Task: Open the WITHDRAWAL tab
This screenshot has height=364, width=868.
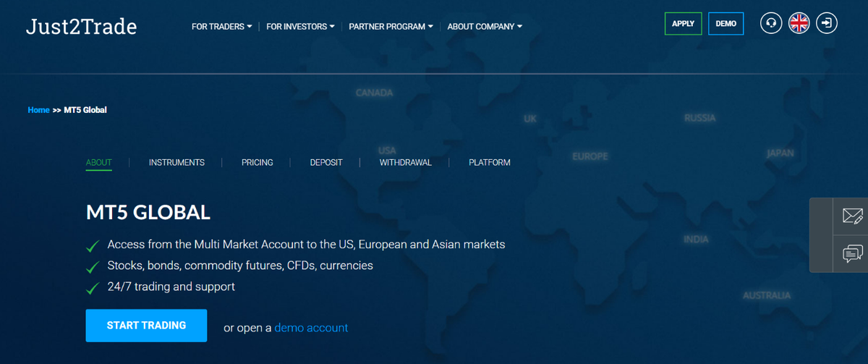Action: [x=406, y=162]
